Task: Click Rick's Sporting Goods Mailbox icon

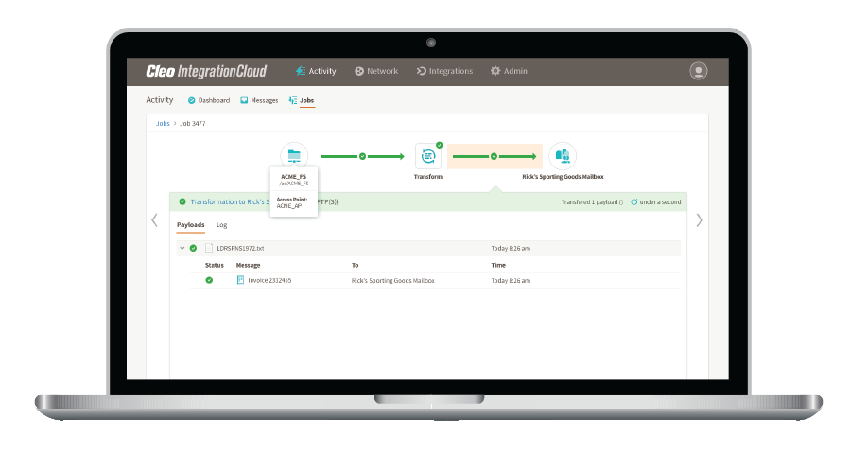Action: point(563,156)
